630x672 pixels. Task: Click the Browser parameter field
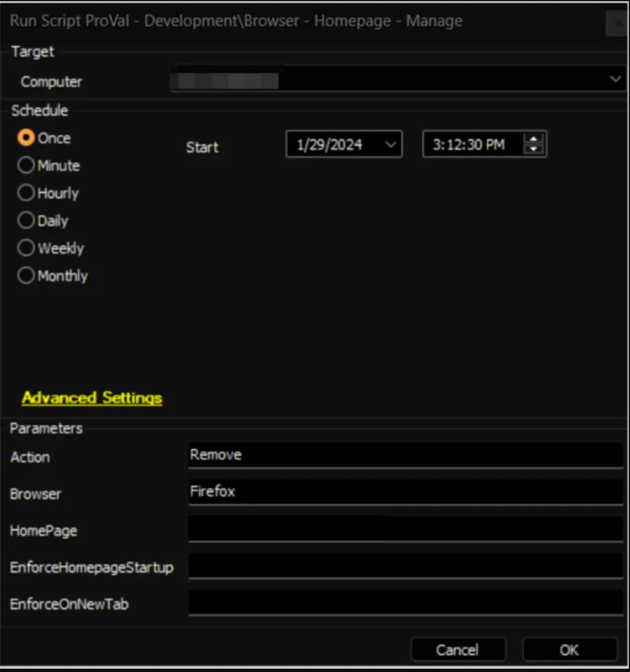point(406,492)
